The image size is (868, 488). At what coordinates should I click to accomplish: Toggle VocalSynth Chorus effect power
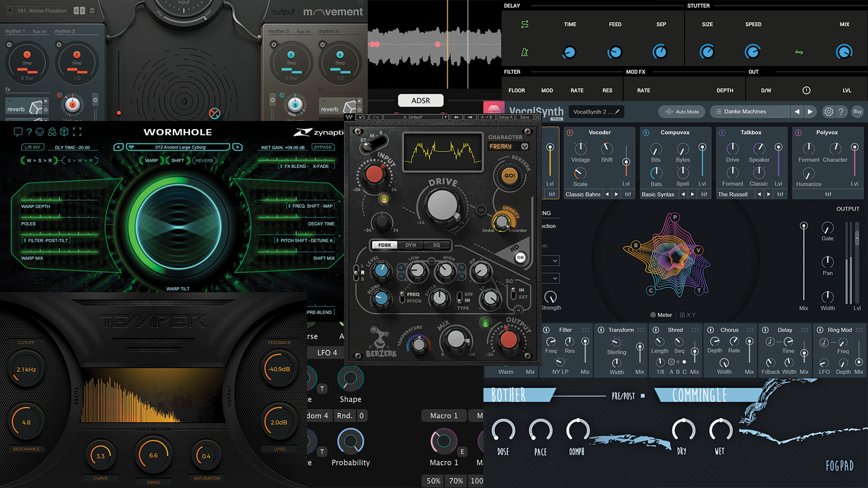710,330
